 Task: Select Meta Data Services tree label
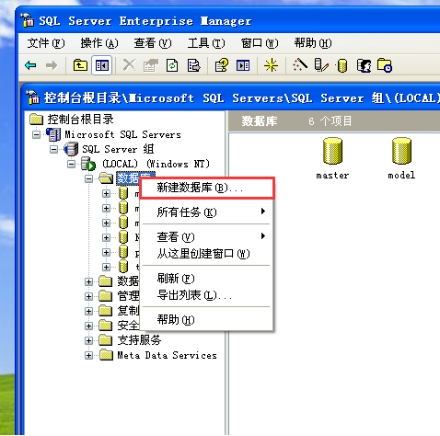point(167,355)
